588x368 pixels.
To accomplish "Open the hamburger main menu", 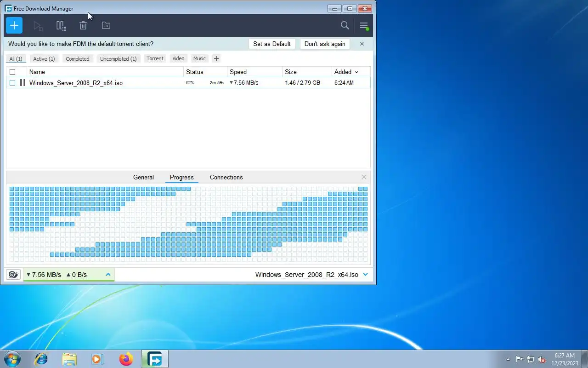I will point(364,26).
